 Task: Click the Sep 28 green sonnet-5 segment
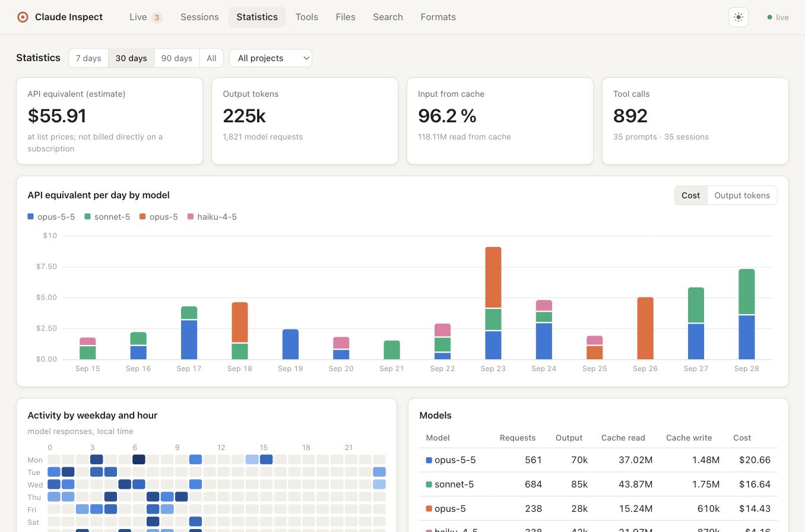747,292
